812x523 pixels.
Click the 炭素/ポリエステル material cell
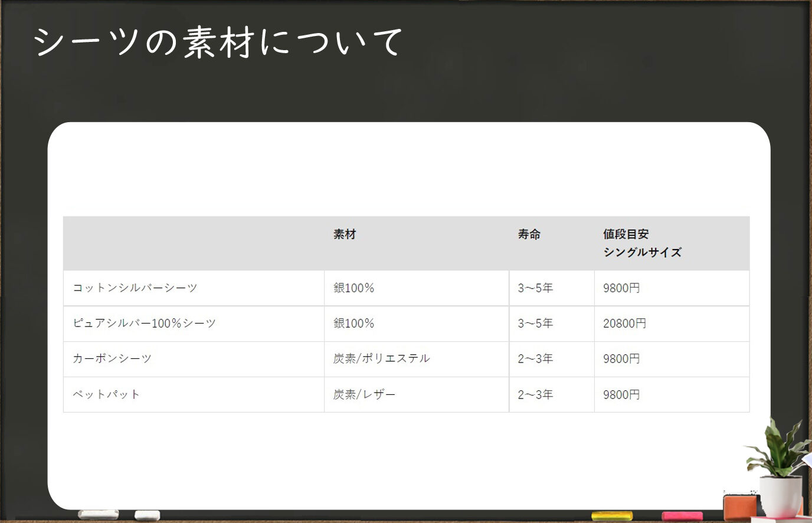(381, 359)
